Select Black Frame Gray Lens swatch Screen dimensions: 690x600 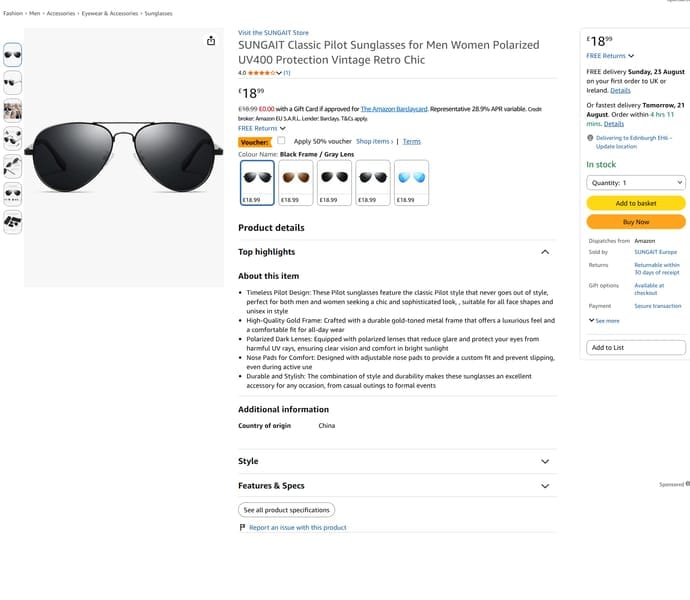click(257, 183)
